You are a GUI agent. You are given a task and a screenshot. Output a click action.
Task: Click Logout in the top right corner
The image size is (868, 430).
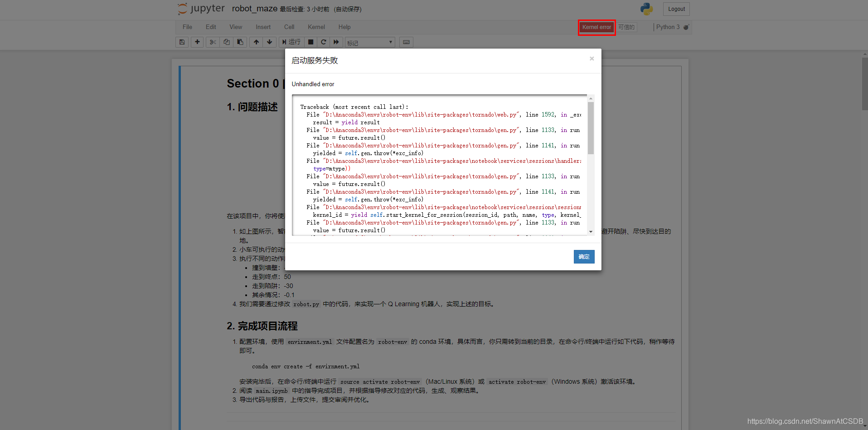[676, 9]
